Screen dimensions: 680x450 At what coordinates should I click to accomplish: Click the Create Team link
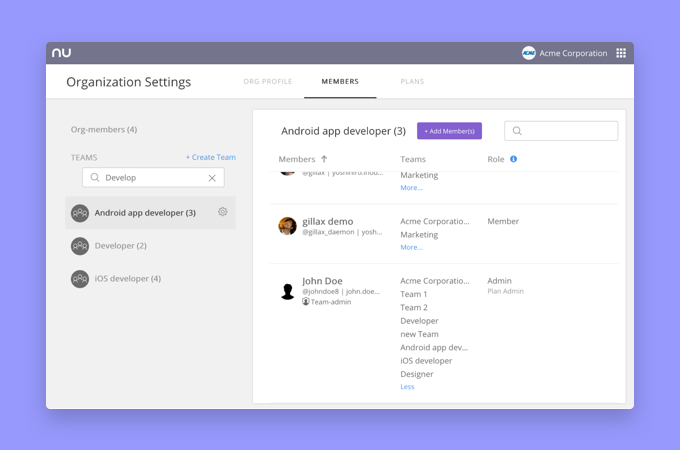(211, 157)
